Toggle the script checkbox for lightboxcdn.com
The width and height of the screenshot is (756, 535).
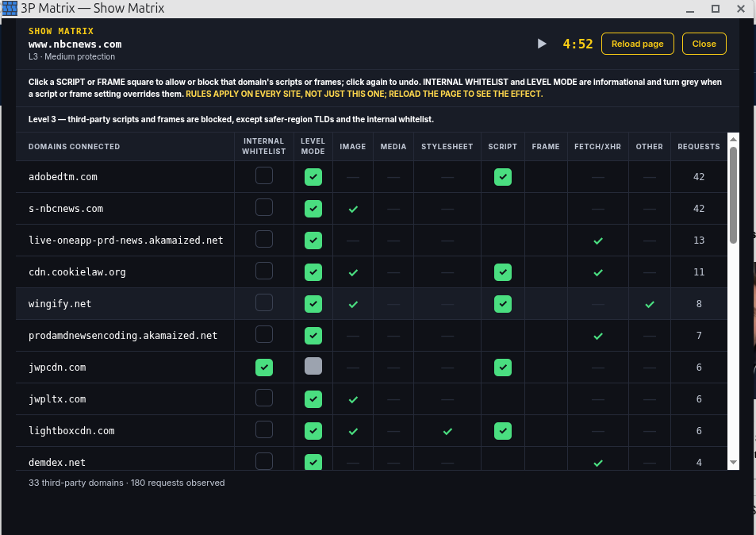503,431
